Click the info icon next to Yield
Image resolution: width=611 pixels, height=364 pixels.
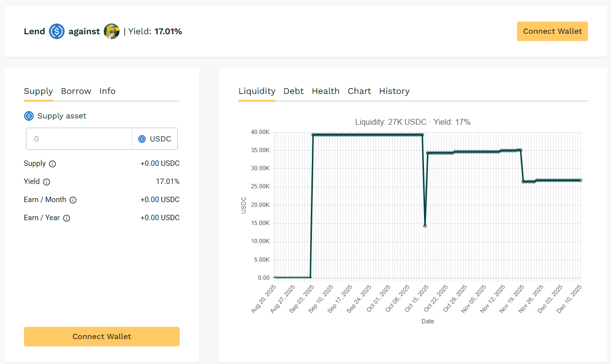click(47, 182)
